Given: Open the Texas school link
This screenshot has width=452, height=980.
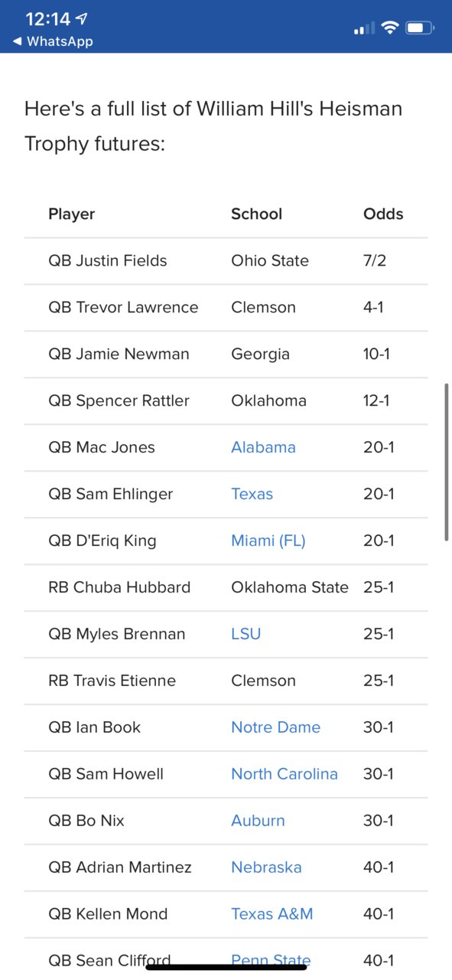Looking at the screenshot, I should pos(252,494).
